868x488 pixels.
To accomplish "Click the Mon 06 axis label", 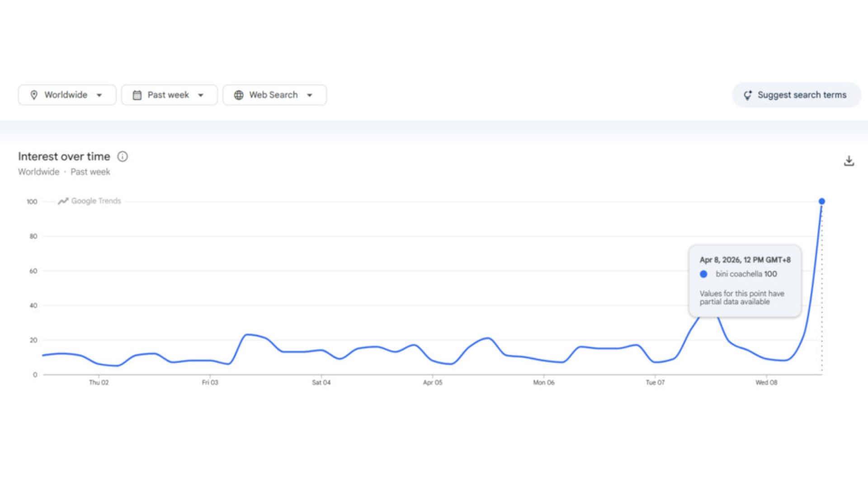I will tap(543, 382).
